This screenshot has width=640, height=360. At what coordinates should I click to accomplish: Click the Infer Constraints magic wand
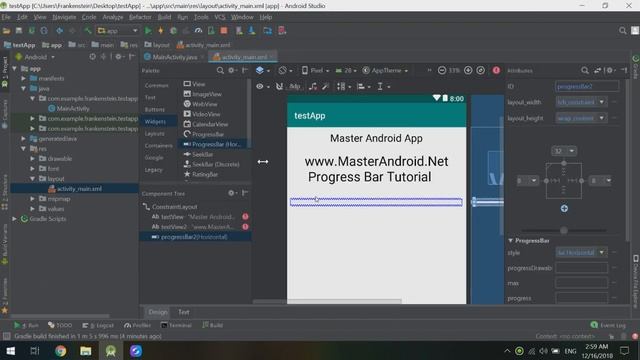pos(325,87)
